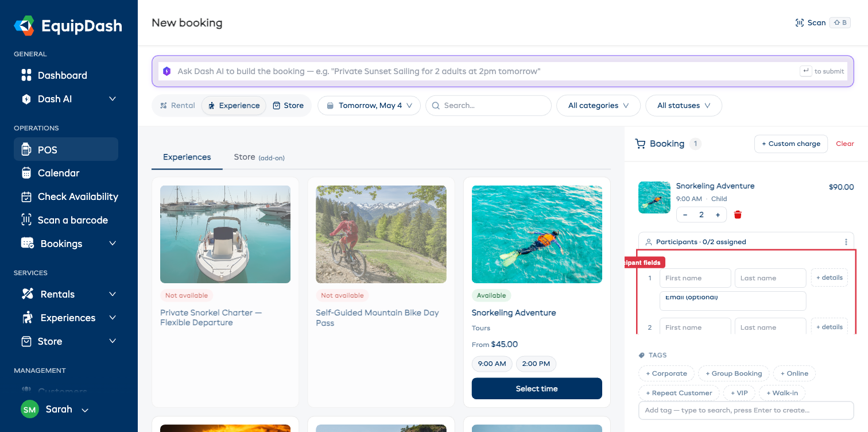The width and height of the screenshot is (868, 432).
Task: Add the Repeat Customer tag
Action: (679, 393)
